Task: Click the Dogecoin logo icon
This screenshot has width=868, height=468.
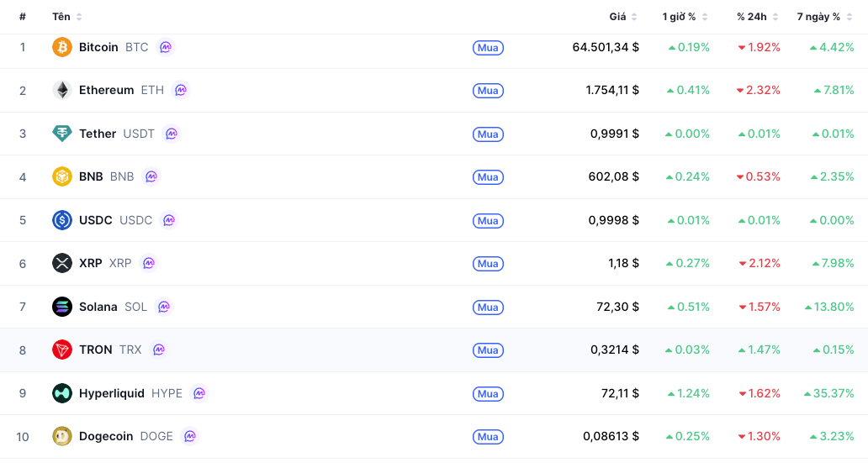Action: (x=62, y=436)
